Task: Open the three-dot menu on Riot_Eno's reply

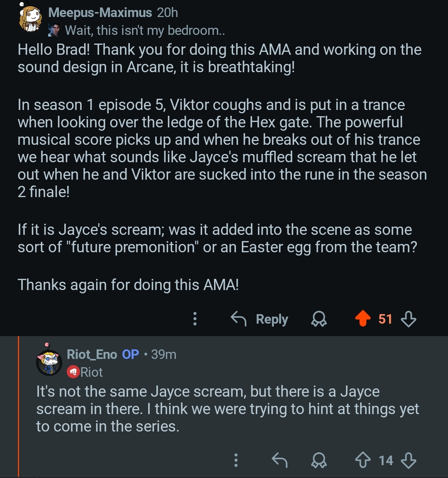Action: click(x=236, y=460)
